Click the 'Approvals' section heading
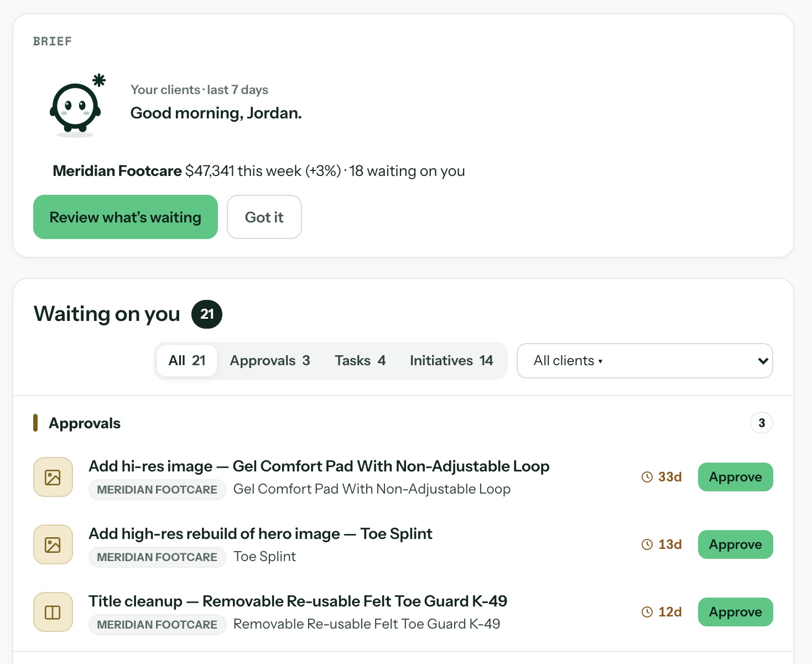The width and height of the screenshot is (812, 664). 85,423
